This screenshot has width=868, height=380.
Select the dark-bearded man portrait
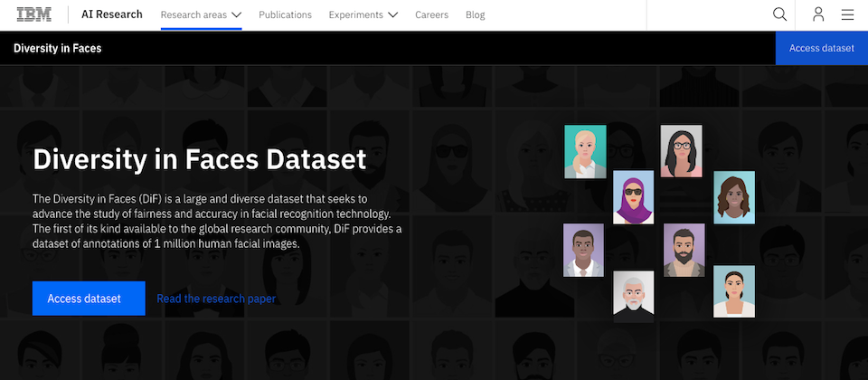point(684,251)
